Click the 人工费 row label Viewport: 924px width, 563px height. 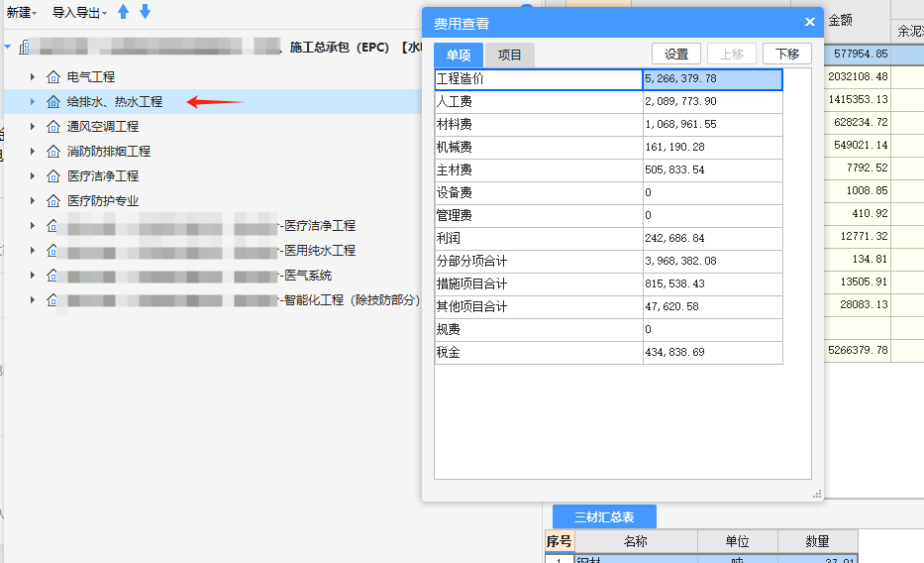pyautogui.click(x=539, y=101)
